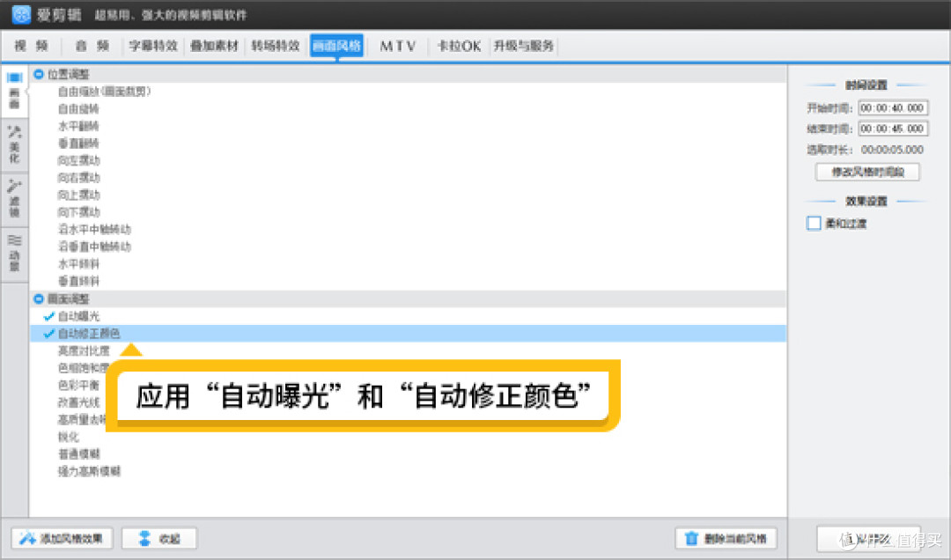Screen dimensions: 951x560
Task: Click the 添加风格效果 button
Action: click(62, 539)
